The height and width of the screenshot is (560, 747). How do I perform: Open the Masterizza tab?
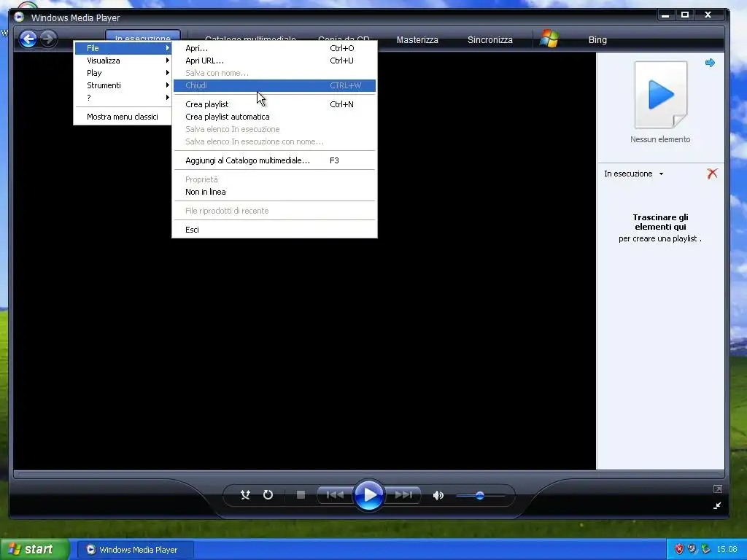[417, 40]
